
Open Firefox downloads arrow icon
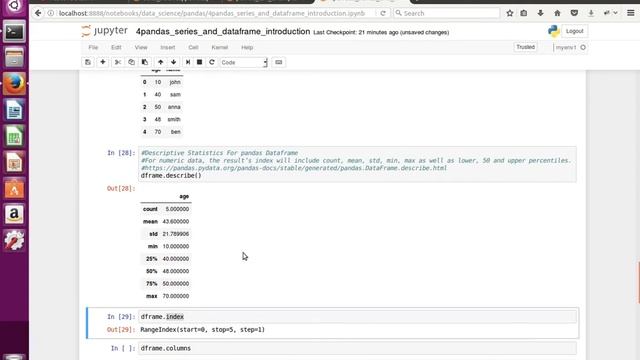pos(540,13)
